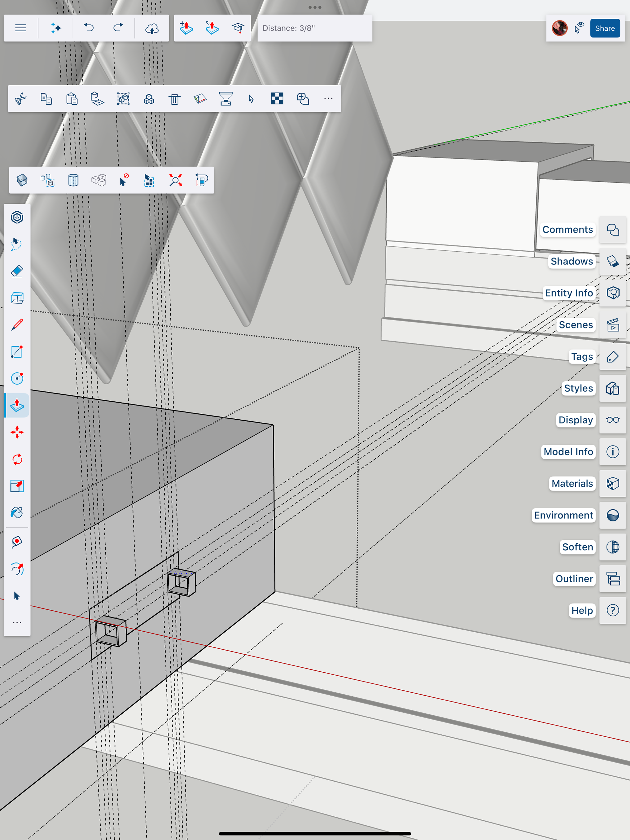Select the Rotate tool
The image size is (630, 840).
(17, 459)
